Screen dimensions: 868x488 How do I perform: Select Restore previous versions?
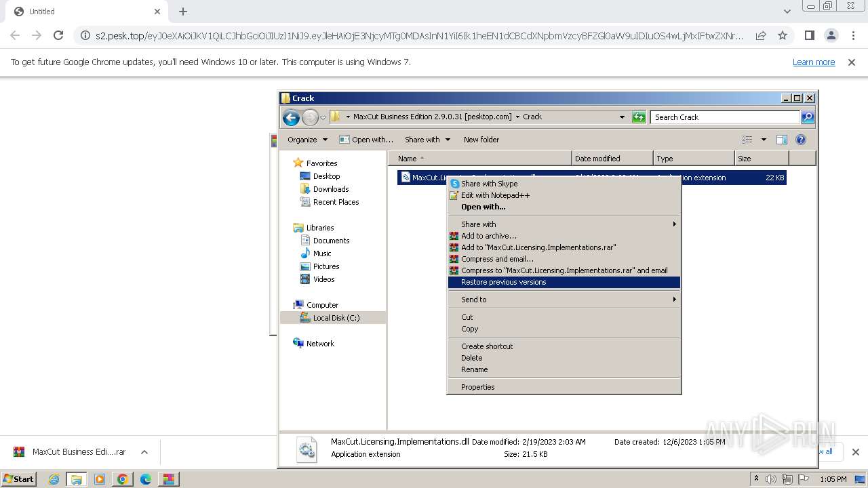pos(564,282)
